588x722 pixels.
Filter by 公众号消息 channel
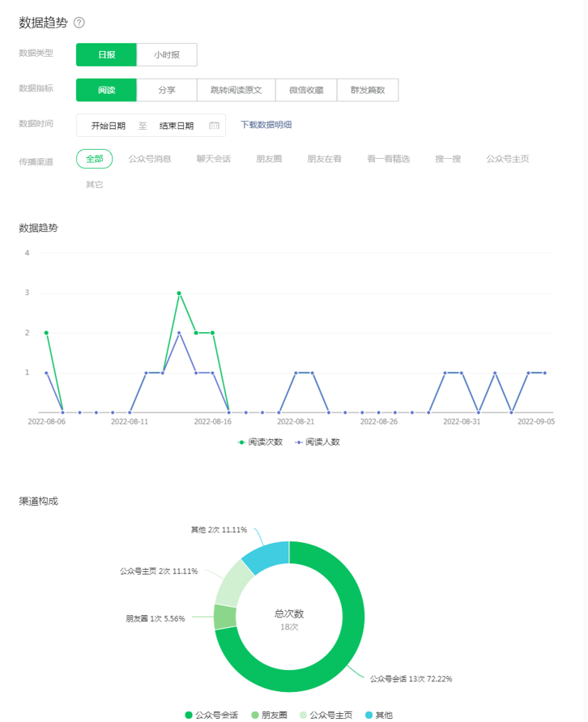click(150, 159)
